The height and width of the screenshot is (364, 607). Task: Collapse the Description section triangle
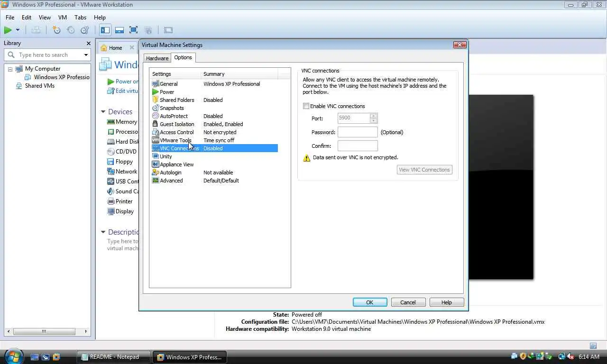coord(103,232)
